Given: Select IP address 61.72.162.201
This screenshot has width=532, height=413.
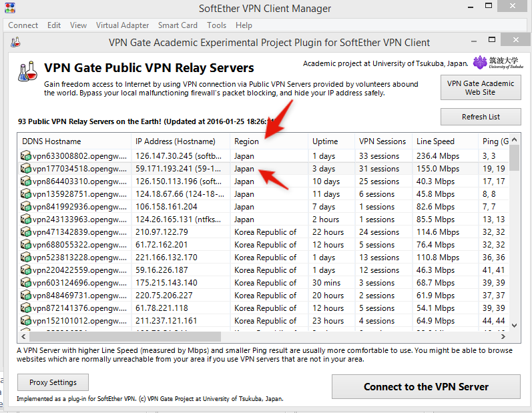Looking at the screenshot, I should [161, 245].
